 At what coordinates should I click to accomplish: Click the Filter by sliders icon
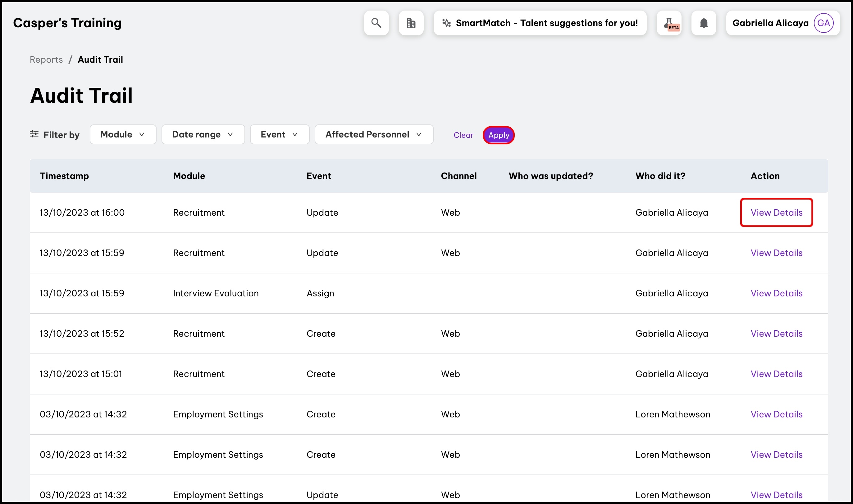34,134
